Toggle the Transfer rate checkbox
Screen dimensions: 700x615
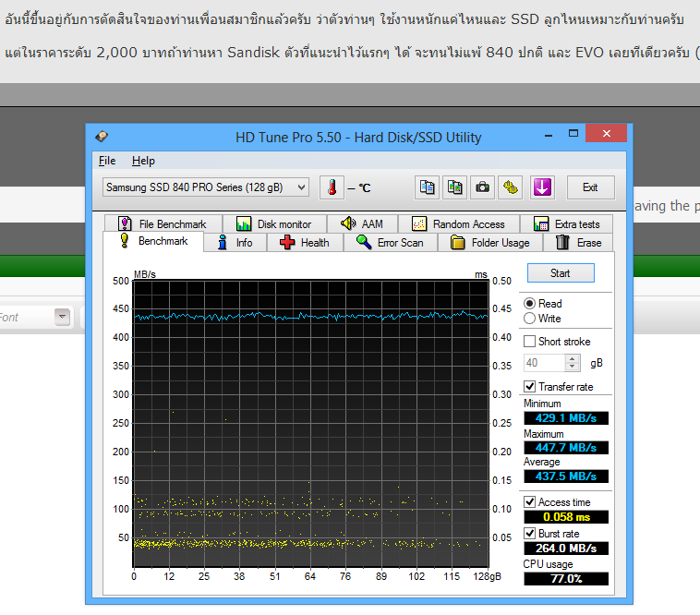coord(529,387)
